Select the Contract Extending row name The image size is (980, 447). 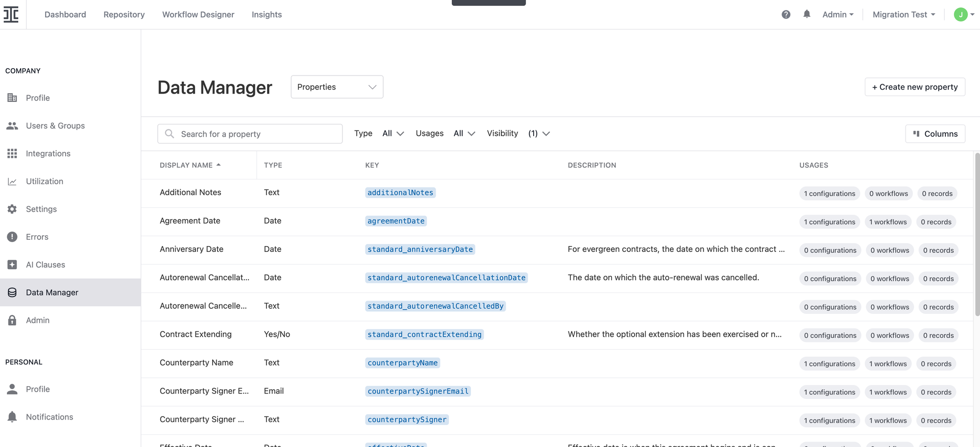196,334
